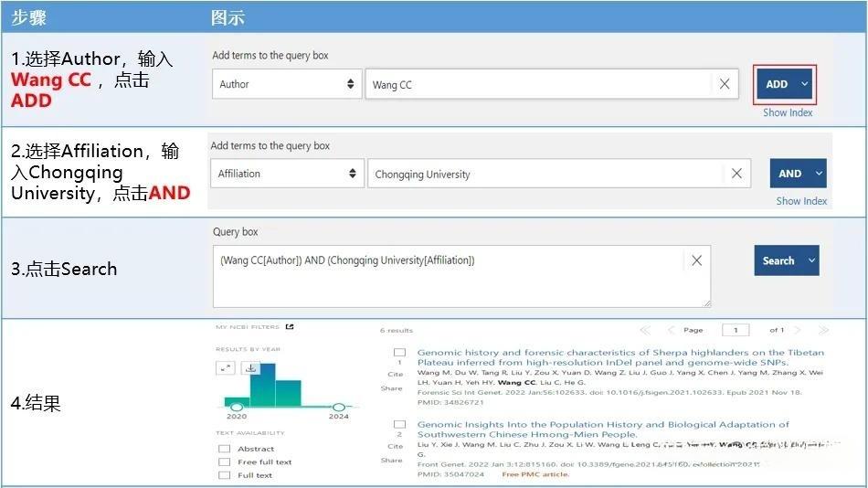This screenshot has width=868, height=488.
Task: Click the 2020 year slider handle
Action: pyautogui.click(x=237, y=408)
